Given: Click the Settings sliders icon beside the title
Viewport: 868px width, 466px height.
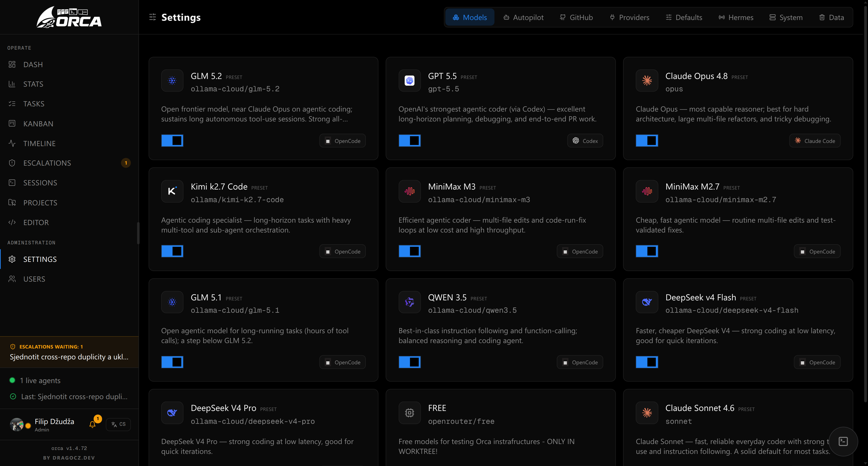Looking at the screenshot, I should (x=153, y=17).
